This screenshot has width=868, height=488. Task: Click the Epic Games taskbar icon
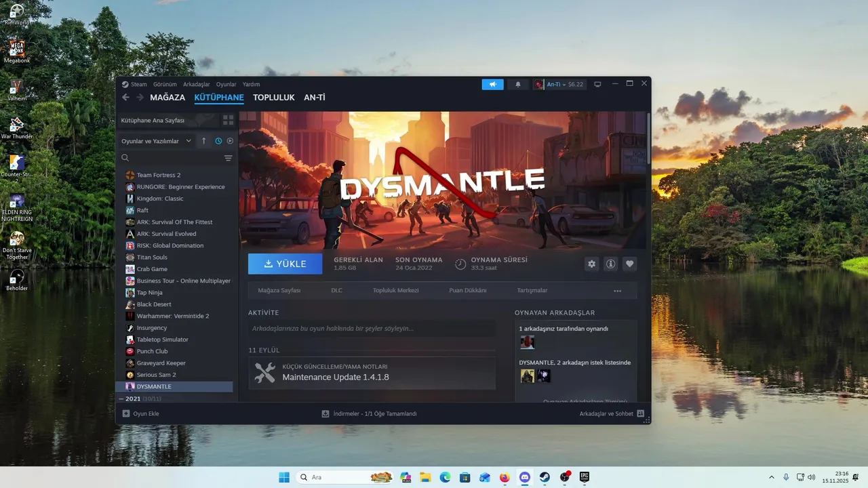(584, 477)
